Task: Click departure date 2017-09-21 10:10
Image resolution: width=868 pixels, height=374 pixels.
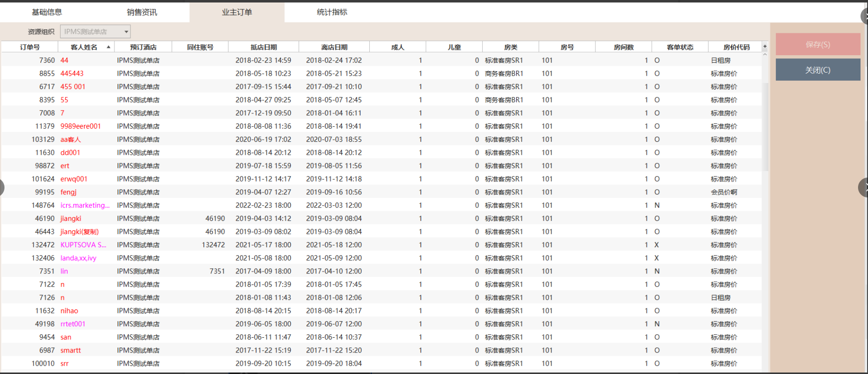Action: point(334,87)
